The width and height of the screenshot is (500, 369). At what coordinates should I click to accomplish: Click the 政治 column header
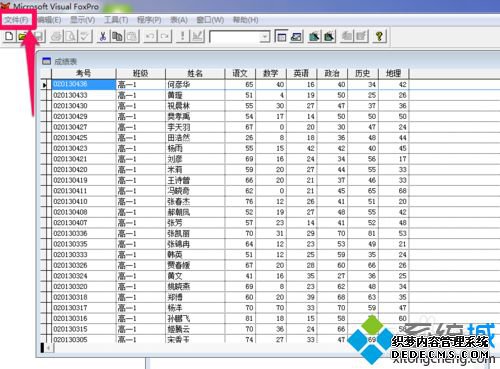click(332, 73)
